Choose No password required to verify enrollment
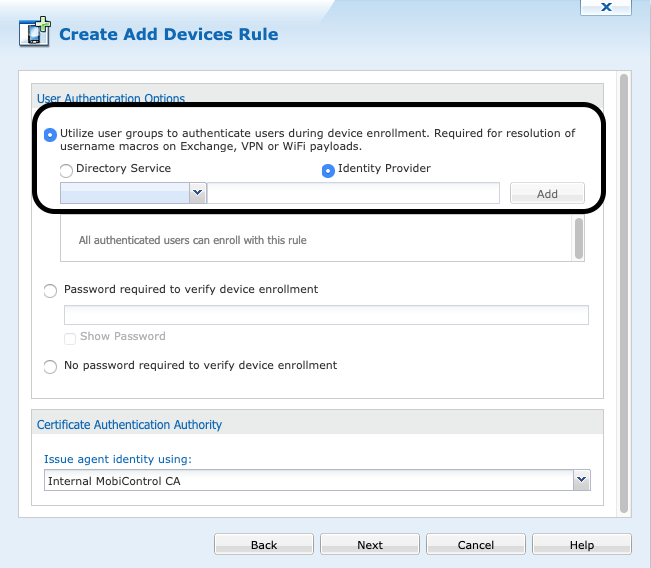The height and width of the screenshot is (568, 651). coord(51,367)
